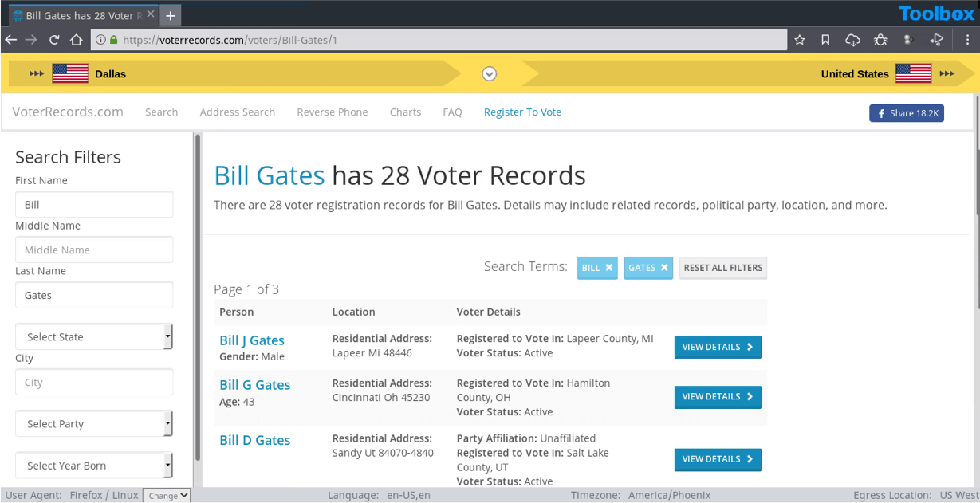Open the Bill J Gates name link

252,340
